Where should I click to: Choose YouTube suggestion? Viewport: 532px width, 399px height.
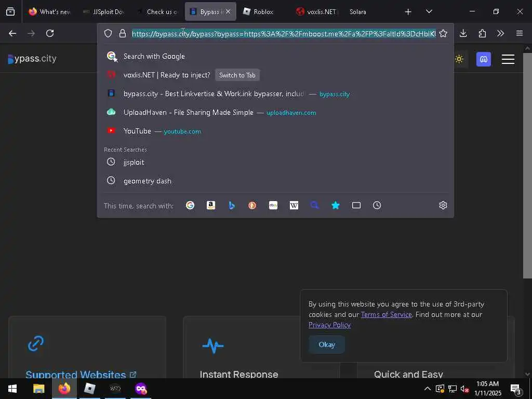275,131
